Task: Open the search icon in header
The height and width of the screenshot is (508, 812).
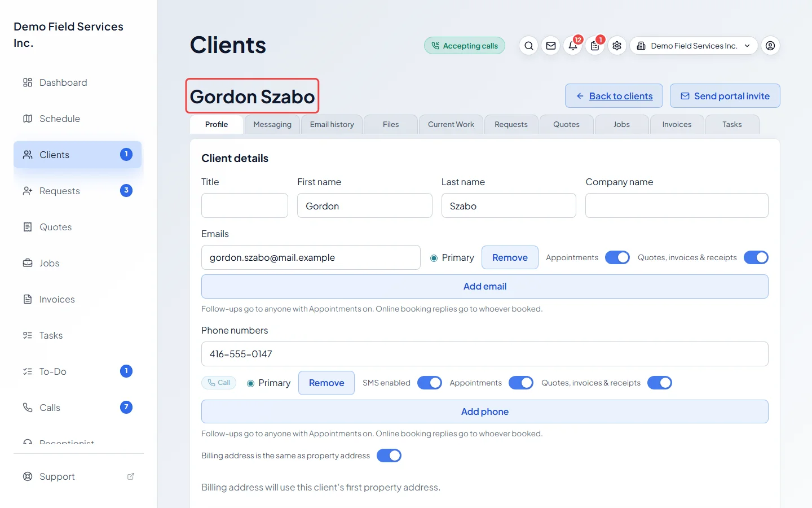Action: 529,46
